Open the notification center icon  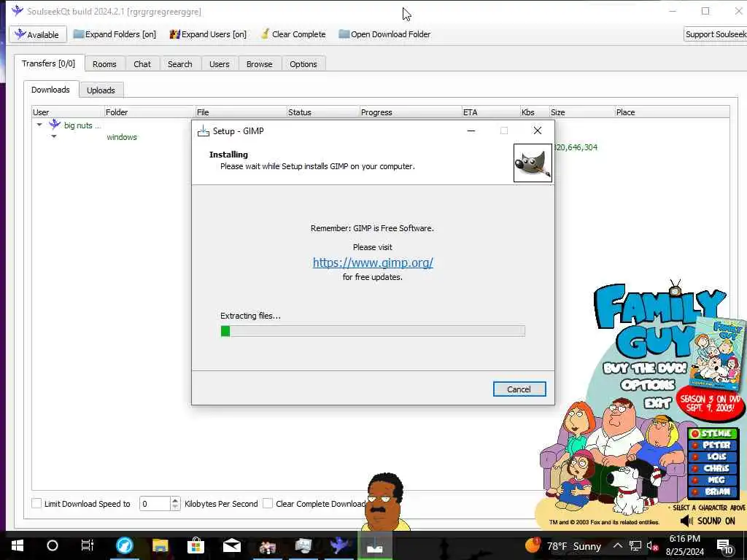(x=725, y=546)
